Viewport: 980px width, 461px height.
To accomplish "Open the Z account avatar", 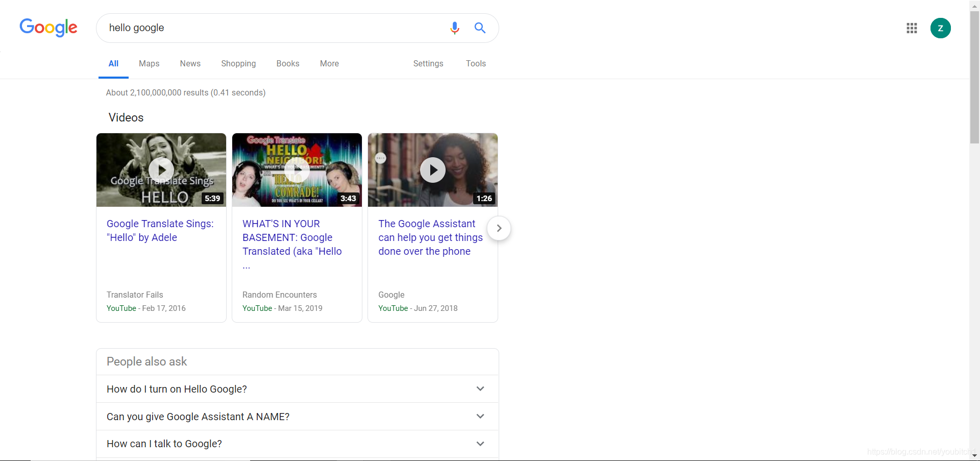I will (x=940, y=28).
